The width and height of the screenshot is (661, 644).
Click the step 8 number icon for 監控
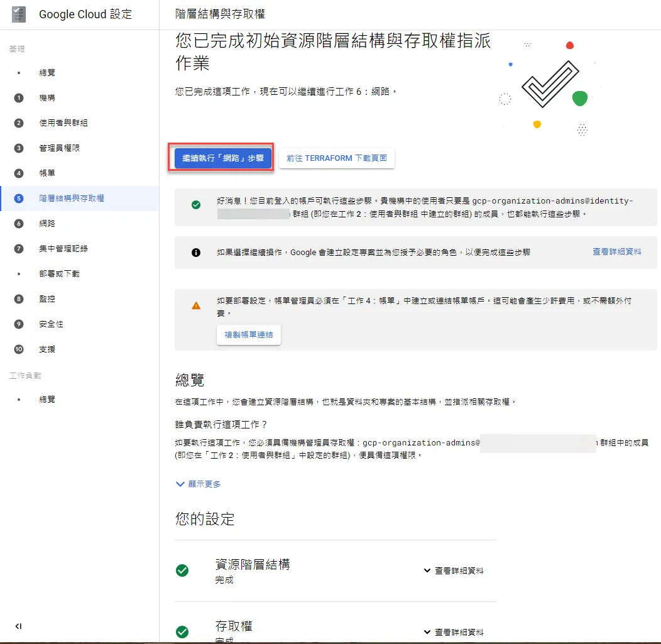19,299
